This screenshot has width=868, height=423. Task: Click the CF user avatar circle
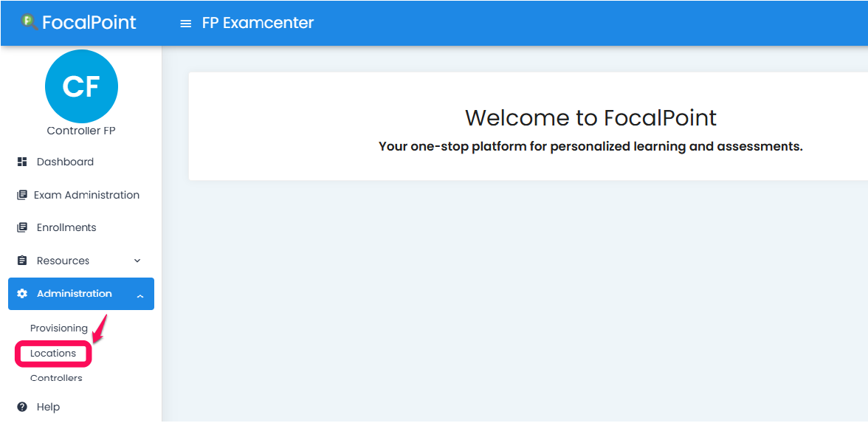click(81, 86)
